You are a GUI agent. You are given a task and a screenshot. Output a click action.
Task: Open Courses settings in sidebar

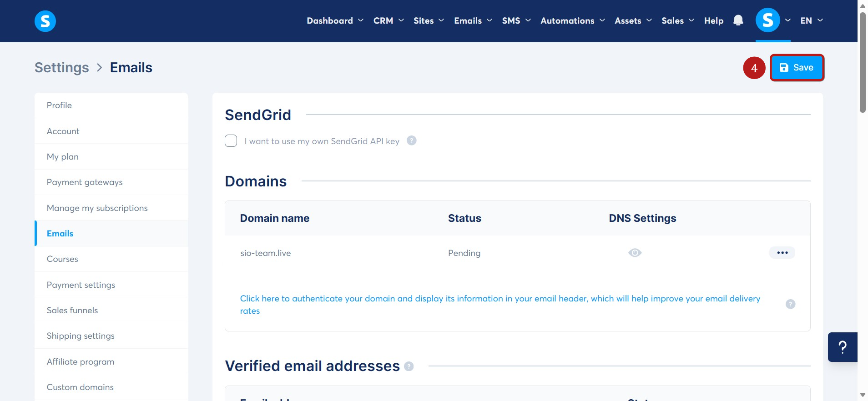(111, 259)
